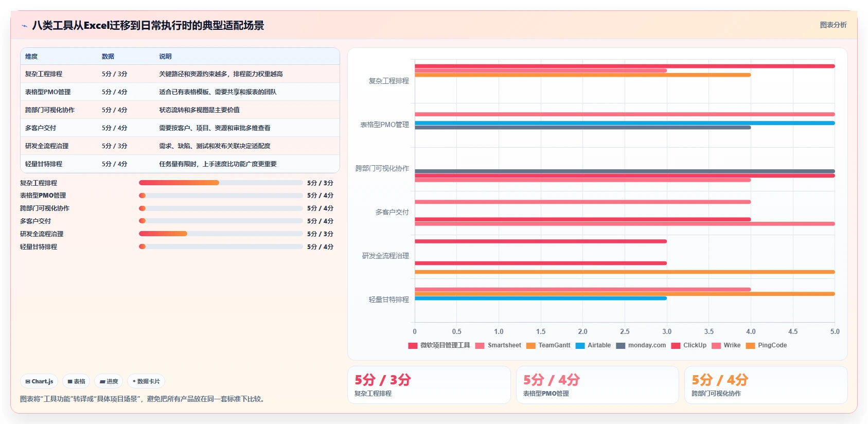The width and height of the screenshot is (868, 424).
Task: Click the title 八类工具从Excel迁移到日常执行时的典型适配场景
Action: pos(148,25)
